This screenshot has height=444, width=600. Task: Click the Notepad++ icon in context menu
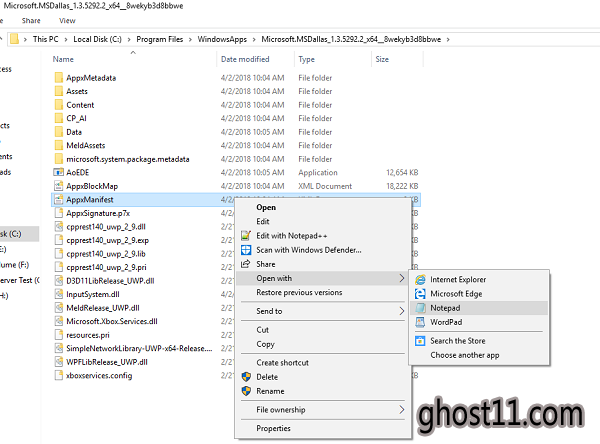246,235
